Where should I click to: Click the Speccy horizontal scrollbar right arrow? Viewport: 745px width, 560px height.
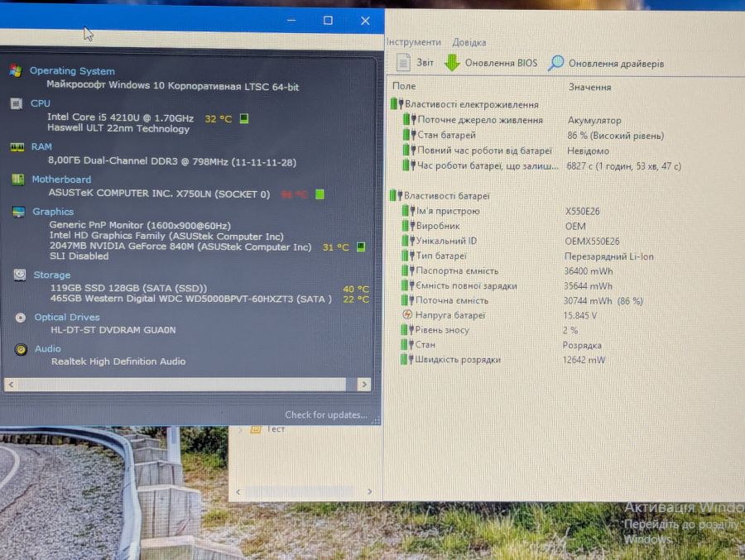(364, 385)
